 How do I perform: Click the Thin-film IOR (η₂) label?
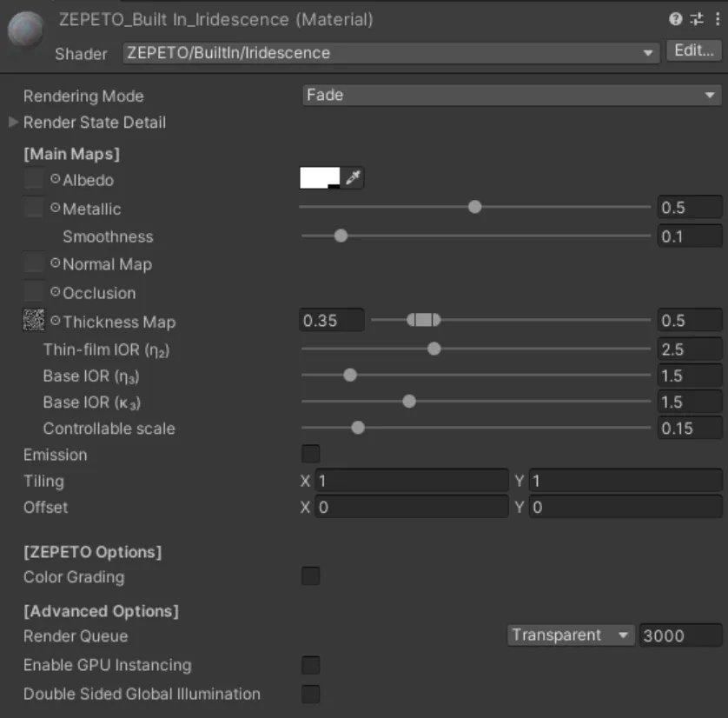click(x=106, y=349)
